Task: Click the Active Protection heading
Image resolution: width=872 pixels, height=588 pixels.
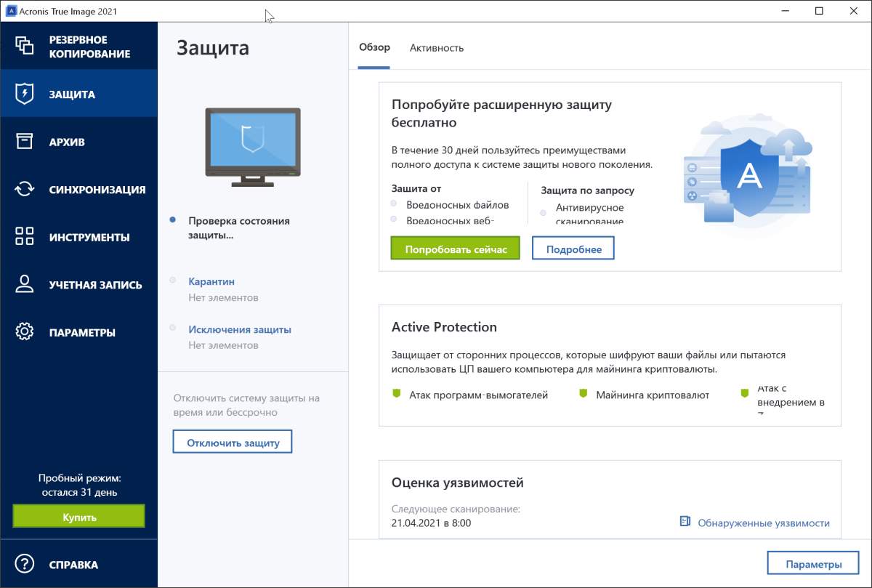Action: [x=444, y=327]
